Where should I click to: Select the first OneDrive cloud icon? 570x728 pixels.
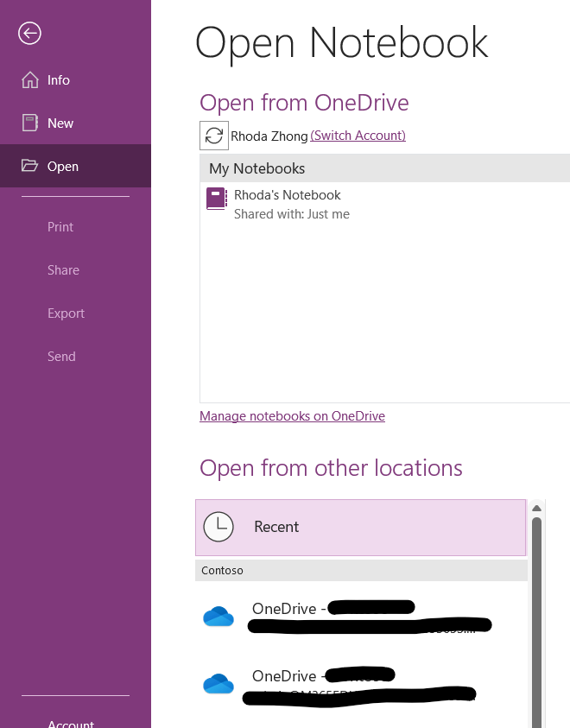tap(218, 615)
